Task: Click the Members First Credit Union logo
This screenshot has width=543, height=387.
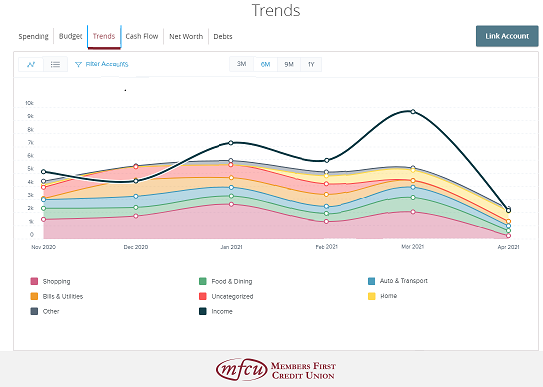Action: coord(276,369)
